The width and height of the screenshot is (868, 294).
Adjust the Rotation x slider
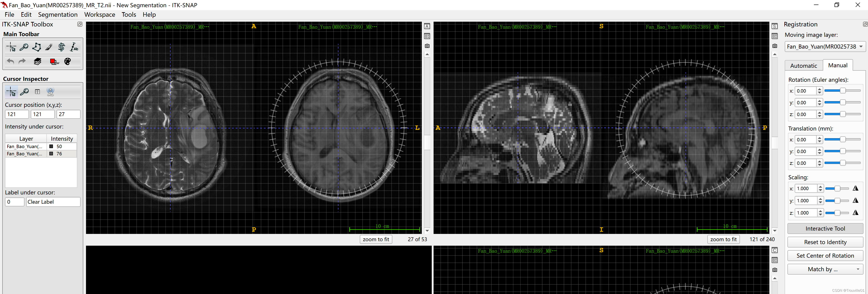point(842,91)
